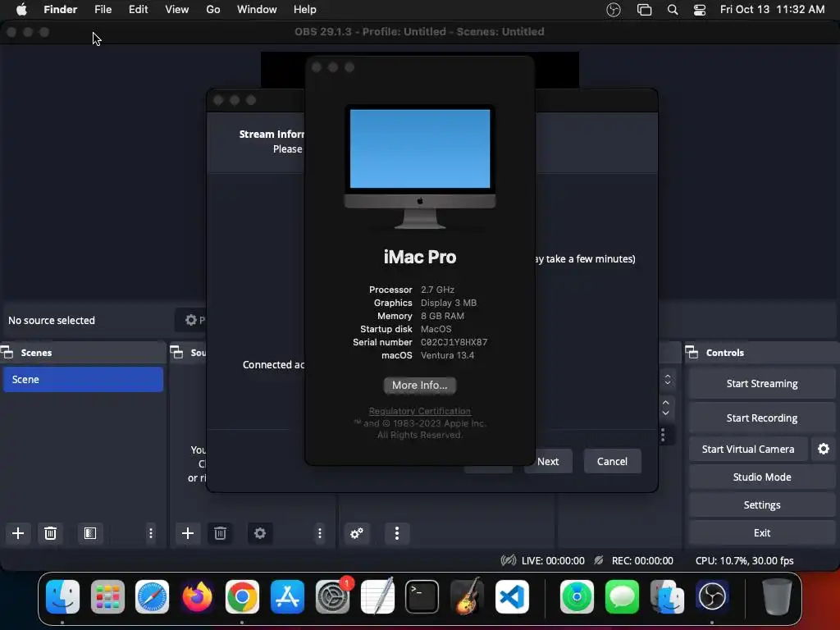Configure virtual camera gear icon

(824, 449)
